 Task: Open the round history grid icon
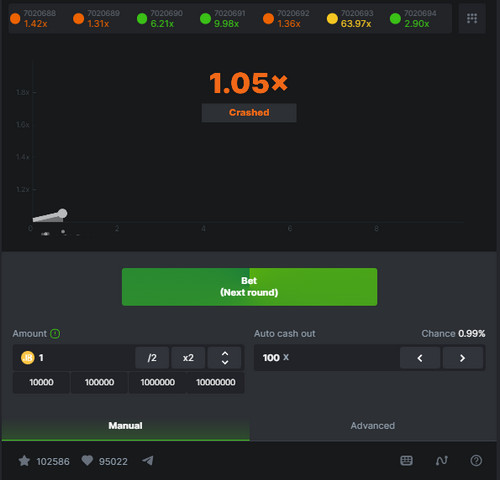[472, 18]
